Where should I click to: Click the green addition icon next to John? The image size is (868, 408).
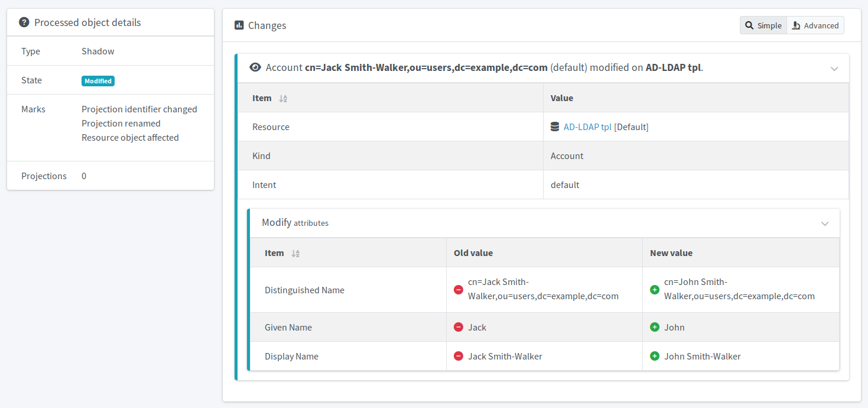(655, 327)
